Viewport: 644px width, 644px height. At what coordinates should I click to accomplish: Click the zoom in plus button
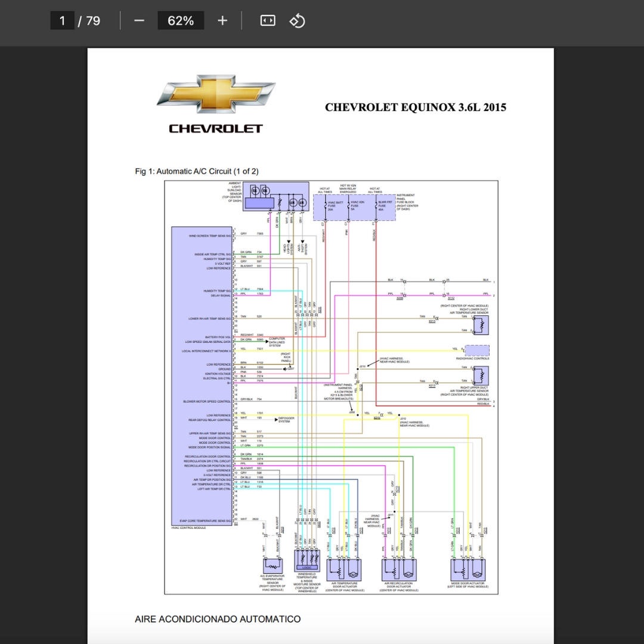[x=222, y=20]
